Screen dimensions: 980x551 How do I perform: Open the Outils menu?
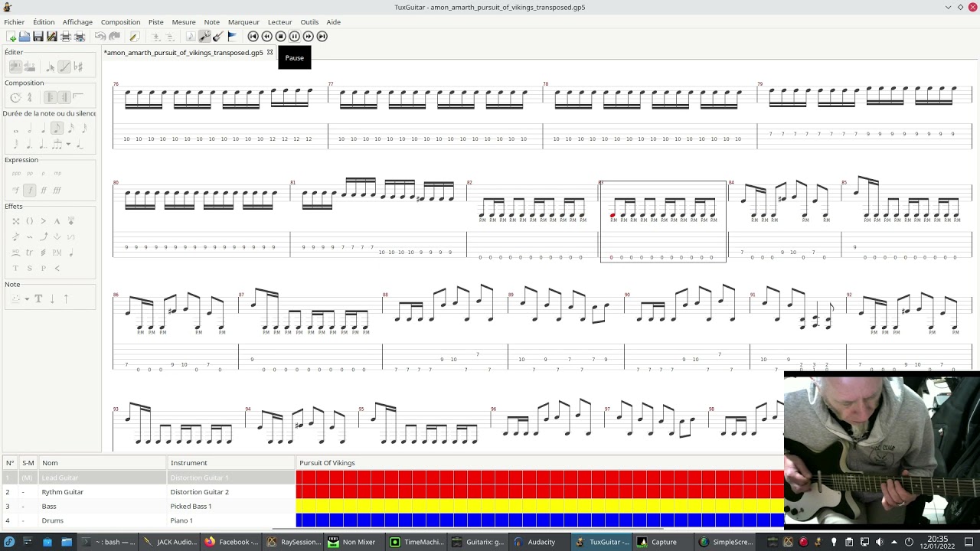[x=309, y=22]
